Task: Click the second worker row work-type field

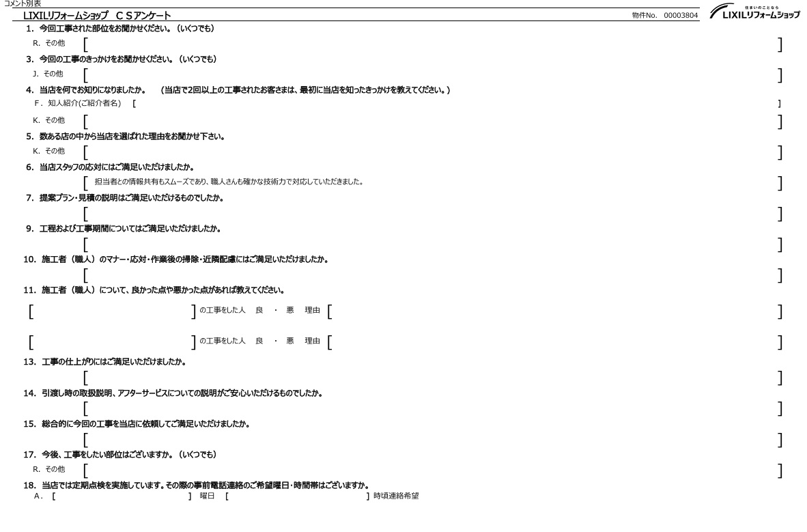Action: (x=113, y=341)
